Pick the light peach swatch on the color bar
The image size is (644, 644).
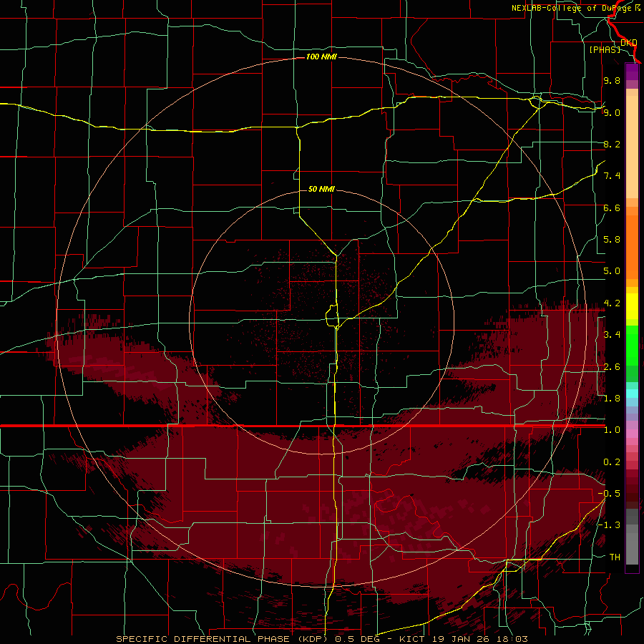632,148
